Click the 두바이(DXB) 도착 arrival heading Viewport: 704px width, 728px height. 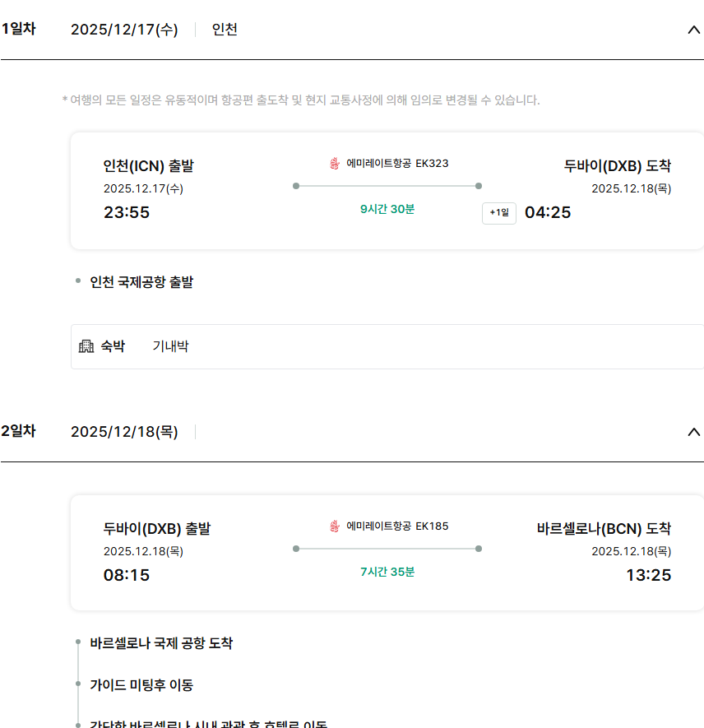pos(617,166)
